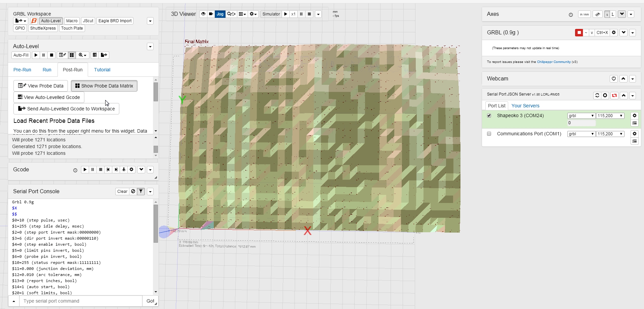The height and width of the screenshot is (309, 644).
Task: Open the grbl buffer dropdown for COM1
Action: 581,134
